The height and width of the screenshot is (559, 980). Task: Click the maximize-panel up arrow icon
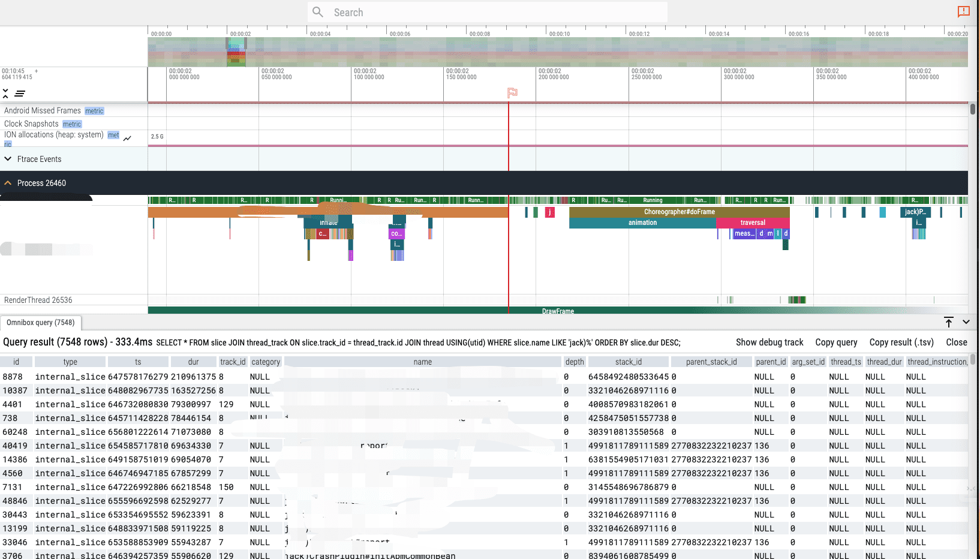(x=949, y=322)
